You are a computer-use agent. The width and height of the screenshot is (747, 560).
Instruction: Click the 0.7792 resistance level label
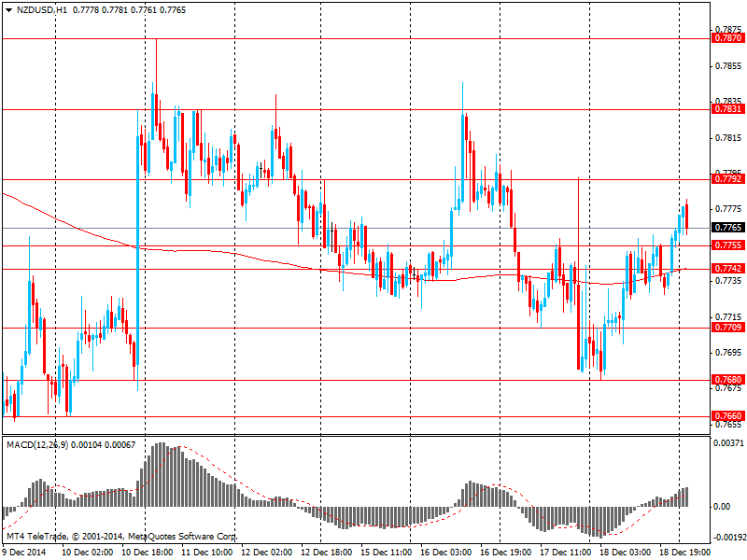click(x=727, y=178)
